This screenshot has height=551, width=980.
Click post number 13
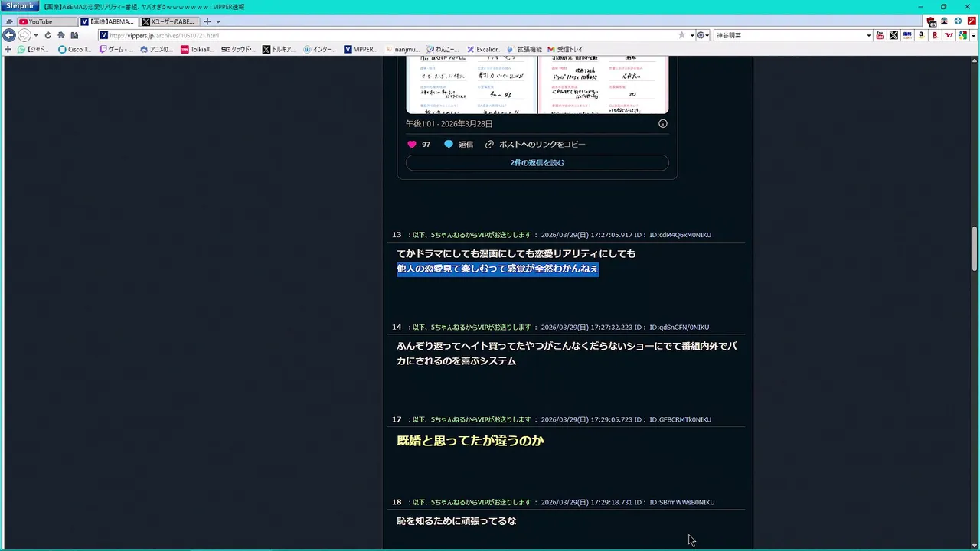[397, 235]
